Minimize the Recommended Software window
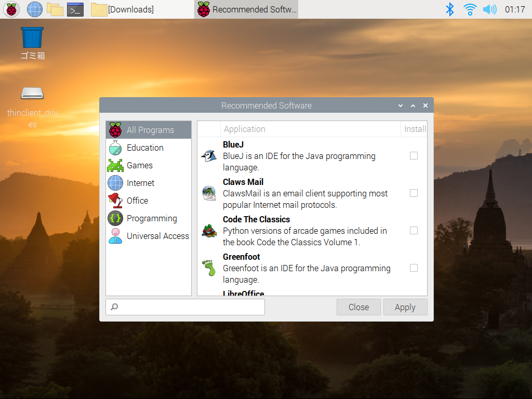Screen dimensions: 532x399 [x=401, y=105]
